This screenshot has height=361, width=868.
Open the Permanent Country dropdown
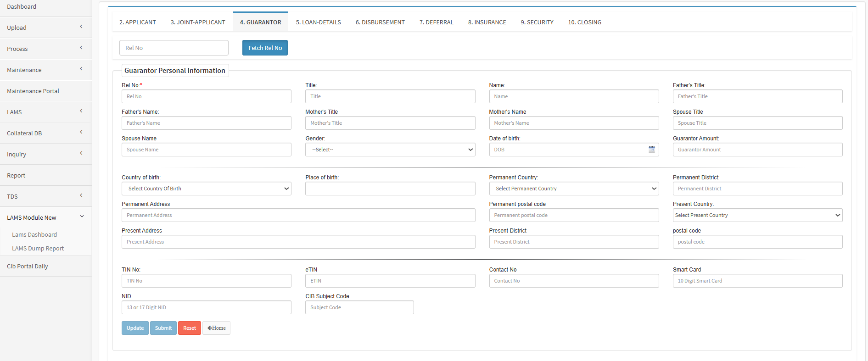pos(573,189)
